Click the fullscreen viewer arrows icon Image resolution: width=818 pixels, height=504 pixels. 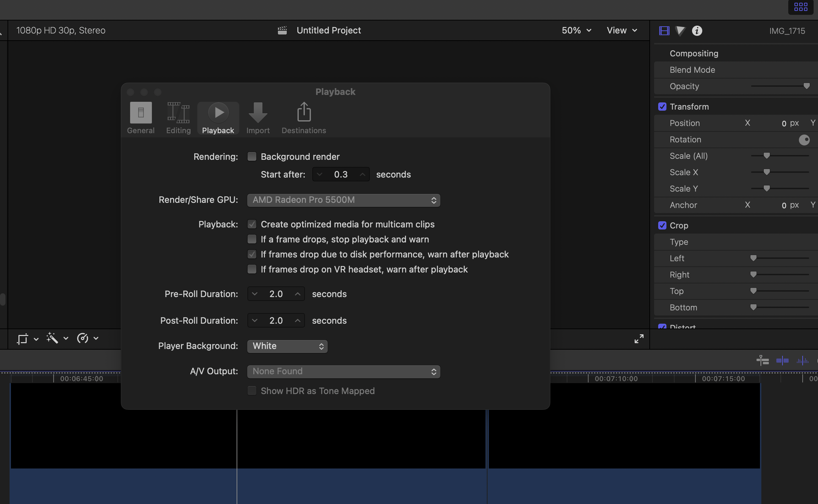pyautogui.click(x=639, y=339)
